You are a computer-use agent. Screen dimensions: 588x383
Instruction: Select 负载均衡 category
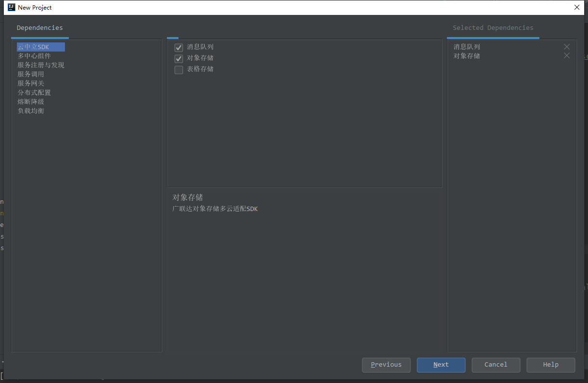[x=31, y=111]
